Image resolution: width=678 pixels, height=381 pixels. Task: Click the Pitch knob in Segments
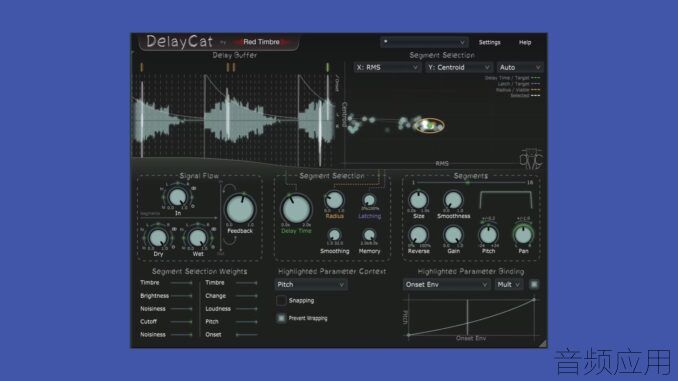click(488, 235)
